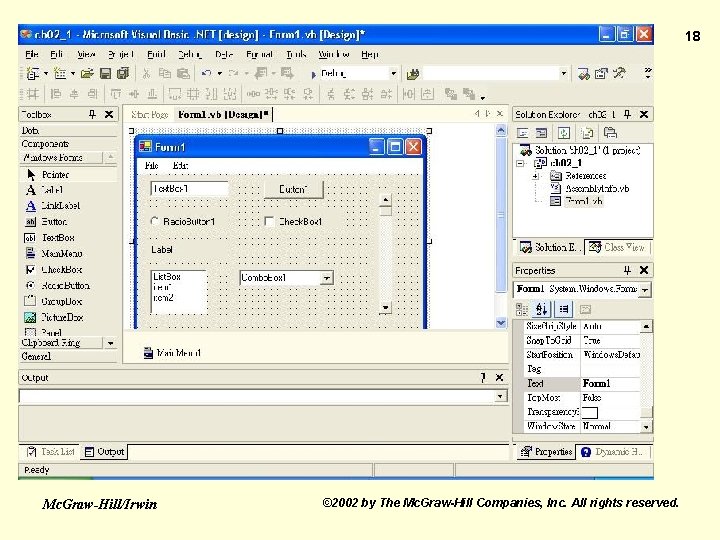The height and width of the screenshot is (540, 720).
Task: Switch to the Solution Explorer bottom tab
Action: tap(548, 248)
